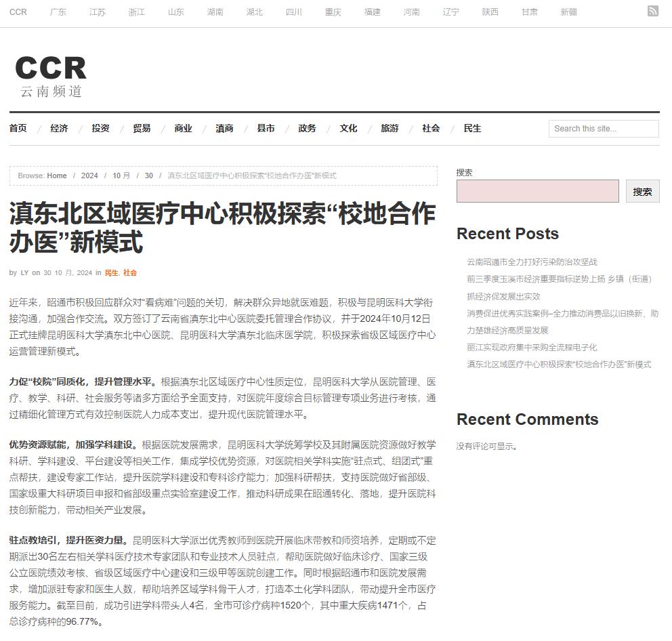Image resolution: width=672 pixels, height=641 pixels.
Task: Open 社会 category link in byline
Action: click(x=130, y=272)
